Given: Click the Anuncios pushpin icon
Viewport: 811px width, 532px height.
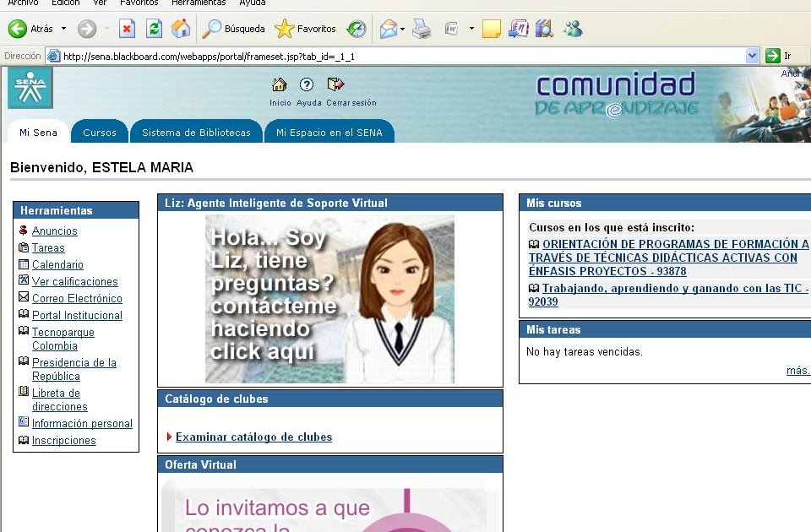Looking at the screenshot, I should pyautogui.click(x=24, y=230).
